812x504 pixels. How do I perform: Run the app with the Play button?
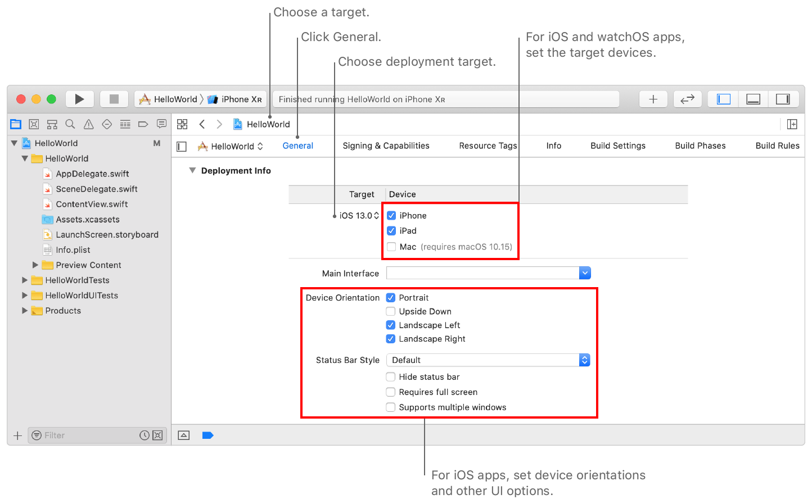[x=79, y=99]
